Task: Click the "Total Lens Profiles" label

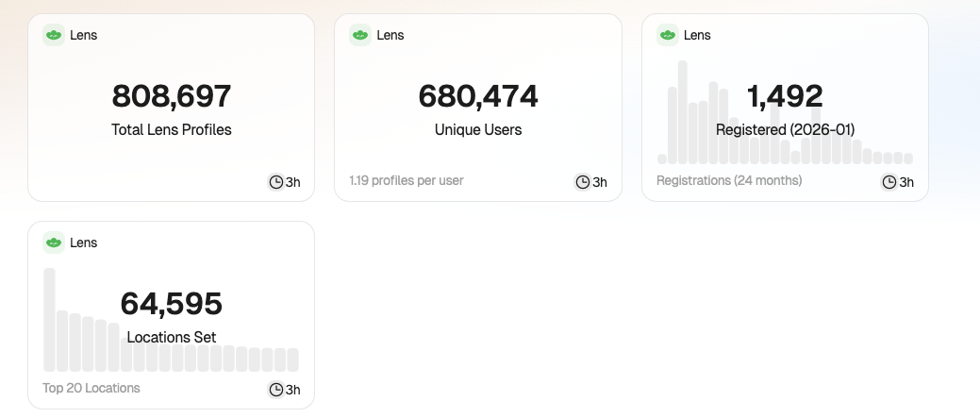Action: click(x=172, y=130)
